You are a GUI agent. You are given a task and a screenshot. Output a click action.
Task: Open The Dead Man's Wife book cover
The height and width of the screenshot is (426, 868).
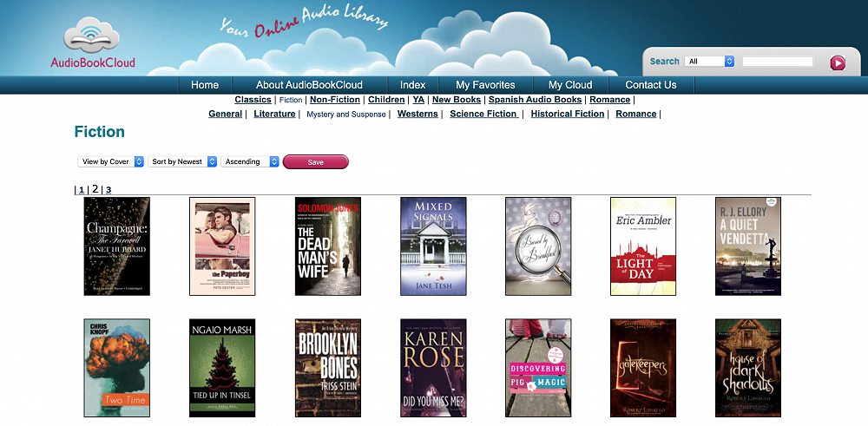coord(328,246)
